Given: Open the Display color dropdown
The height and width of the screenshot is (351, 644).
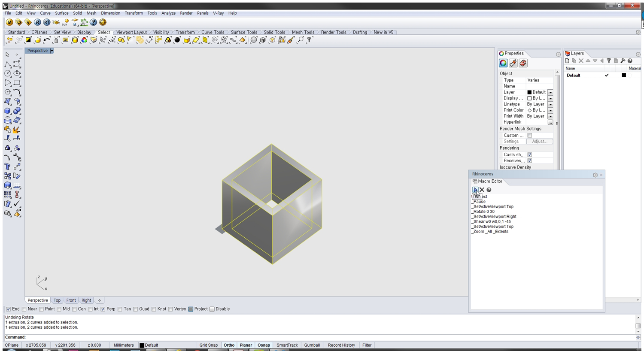Looking at the screenshot, I should tap(550, 98).
